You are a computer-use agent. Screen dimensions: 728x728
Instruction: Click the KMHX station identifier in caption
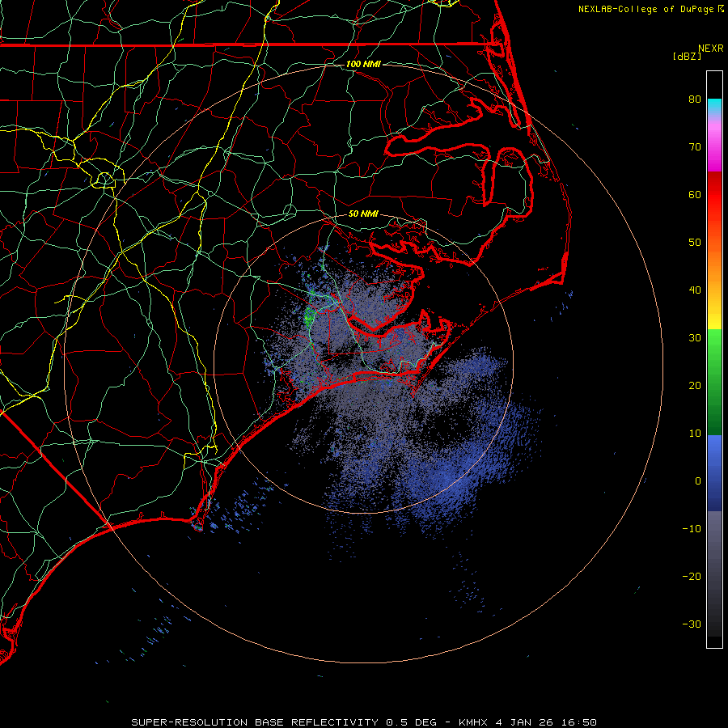(473, 722)
